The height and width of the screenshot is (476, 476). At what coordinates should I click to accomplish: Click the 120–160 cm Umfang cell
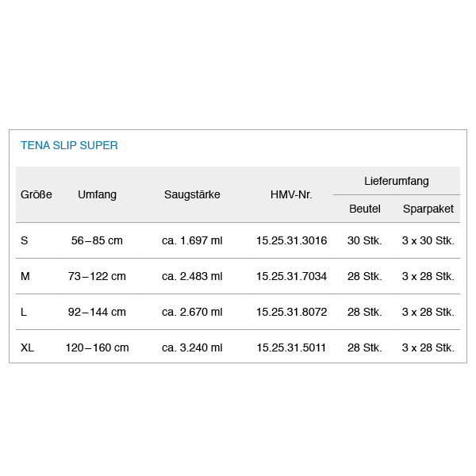tap(97, 347)
